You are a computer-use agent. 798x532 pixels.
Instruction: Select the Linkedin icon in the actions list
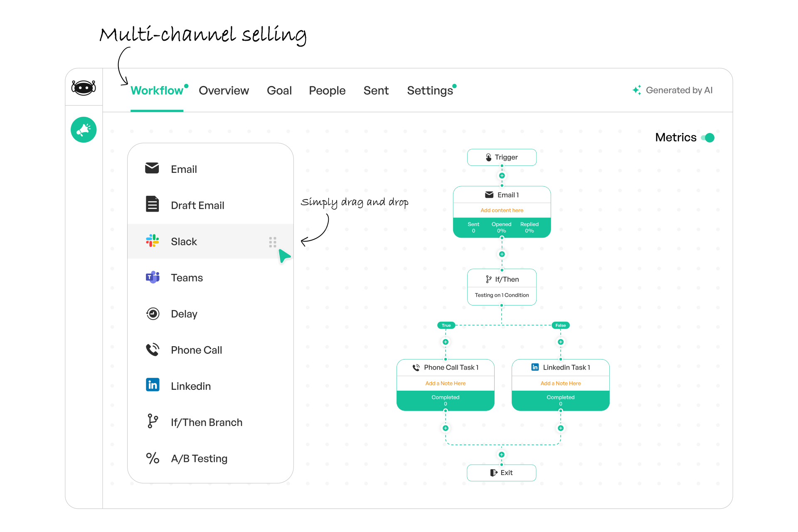tap(153, 385)
